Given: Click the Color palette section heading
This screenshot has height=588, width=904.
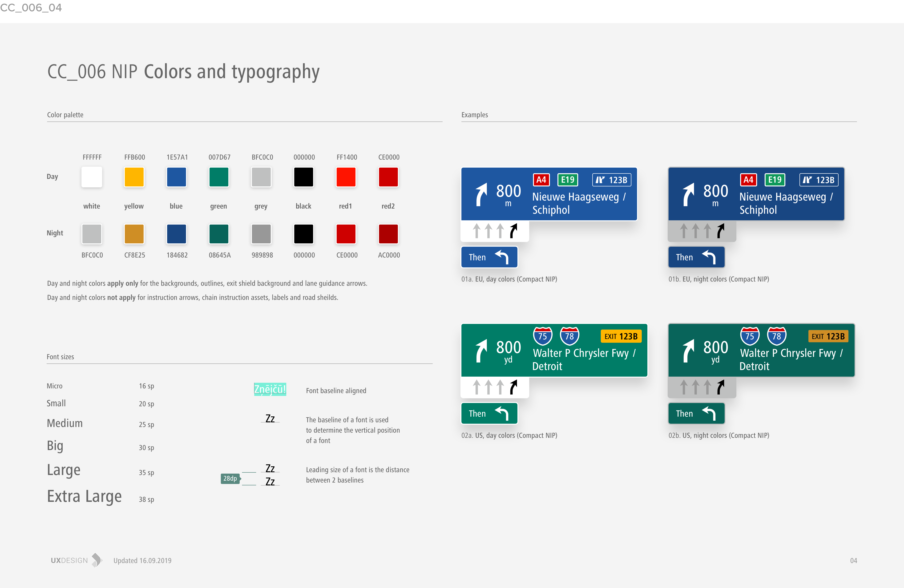Looking at the screenshot, I should 65,115.
